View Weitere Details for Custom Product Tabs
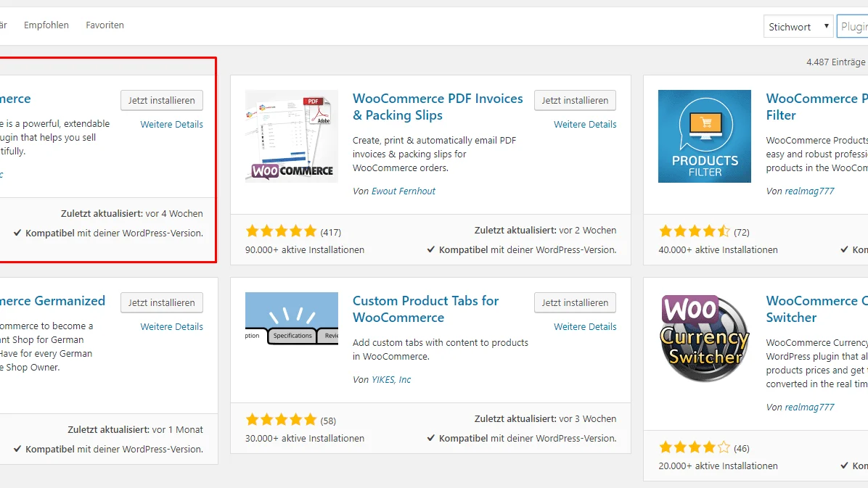 click(584, 327)
